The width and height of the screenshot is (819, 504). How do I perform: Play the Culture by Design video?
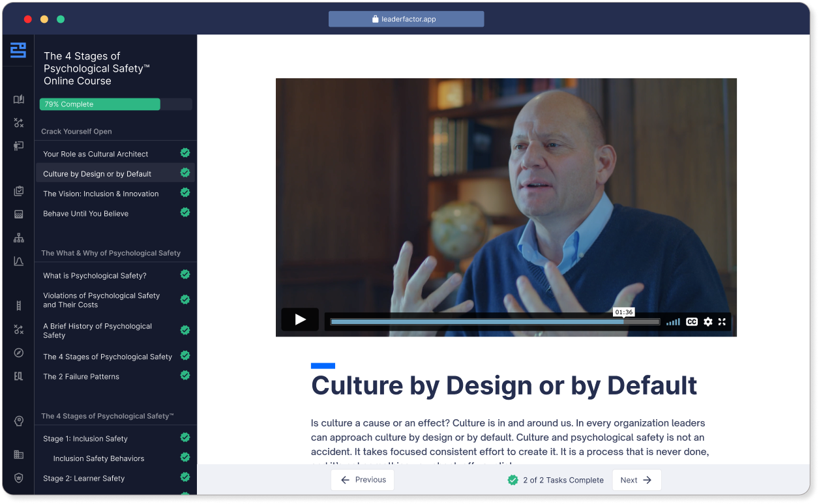tap(300, 319)
